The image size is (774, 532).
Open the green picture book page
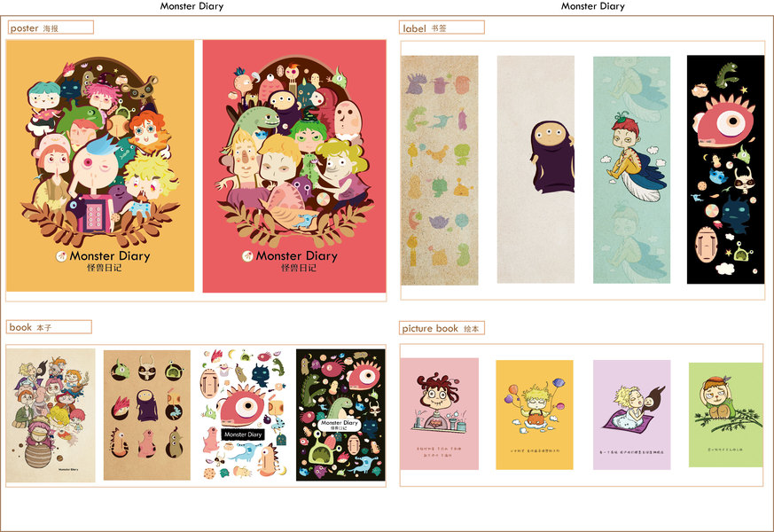[725, 415]
